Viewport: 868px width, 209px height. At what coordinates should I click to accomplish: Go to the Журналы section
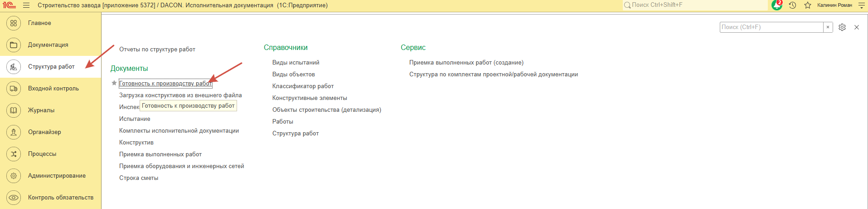41,110
